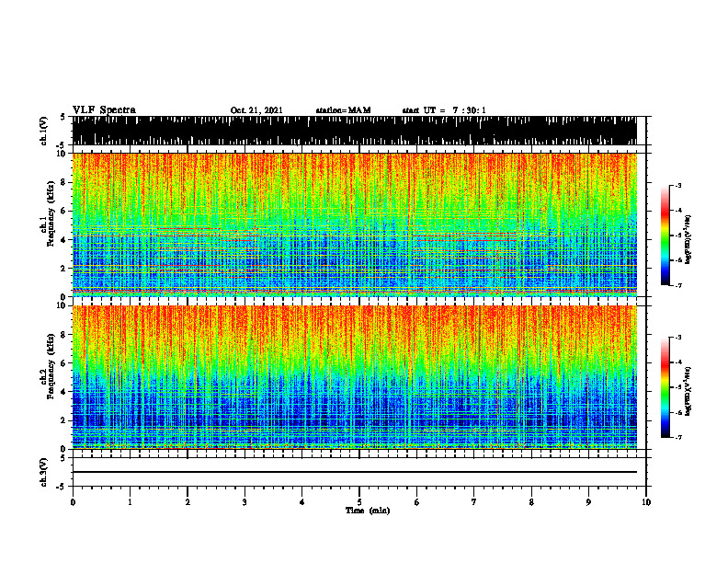This screenshot has height=563, width=728.
Task: Click the "-3" tick on ch.2 colorbar
Action: (678, 338)
